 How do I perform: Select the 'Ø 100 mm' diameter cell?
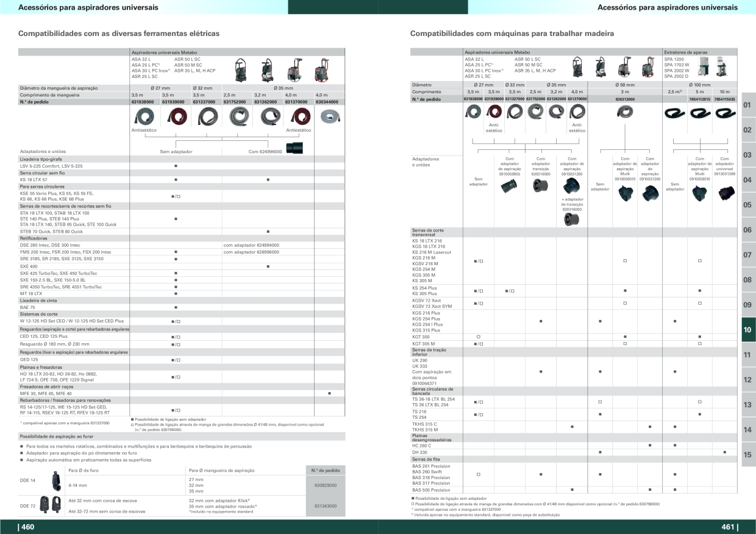[700, 85]
